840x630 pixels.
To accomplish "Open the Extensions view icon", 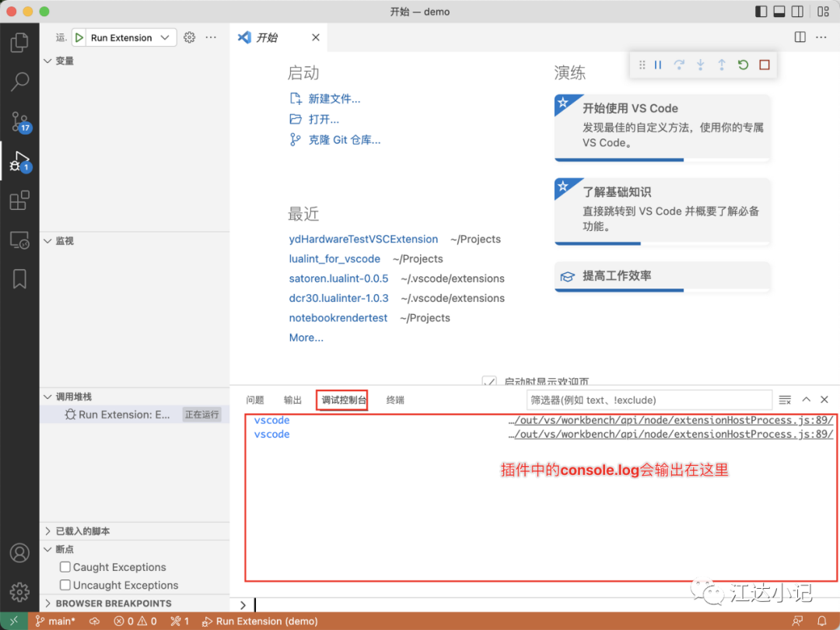I will click(x=19, y=201).
